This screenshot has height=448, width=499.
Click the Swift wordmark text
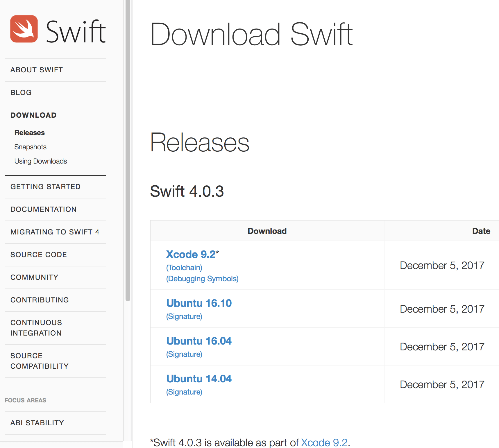[x=76, y=31]
